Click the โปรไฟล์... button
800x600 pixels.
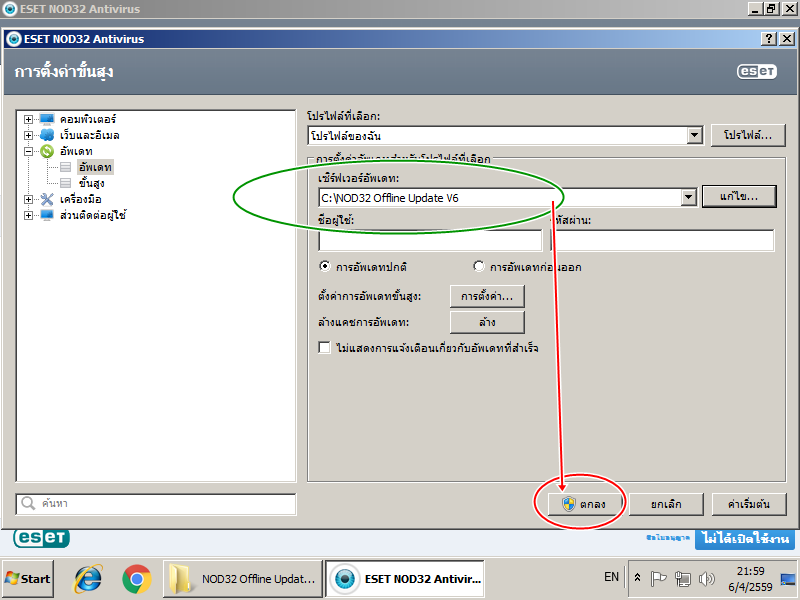point(748,135)
